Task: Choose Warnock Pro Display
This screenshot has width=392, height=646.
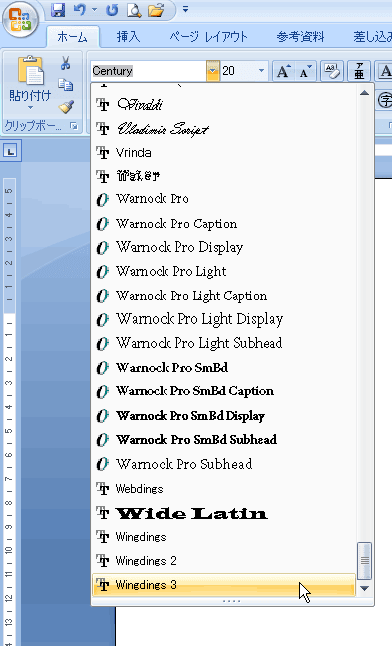Action: coord(224,248)
